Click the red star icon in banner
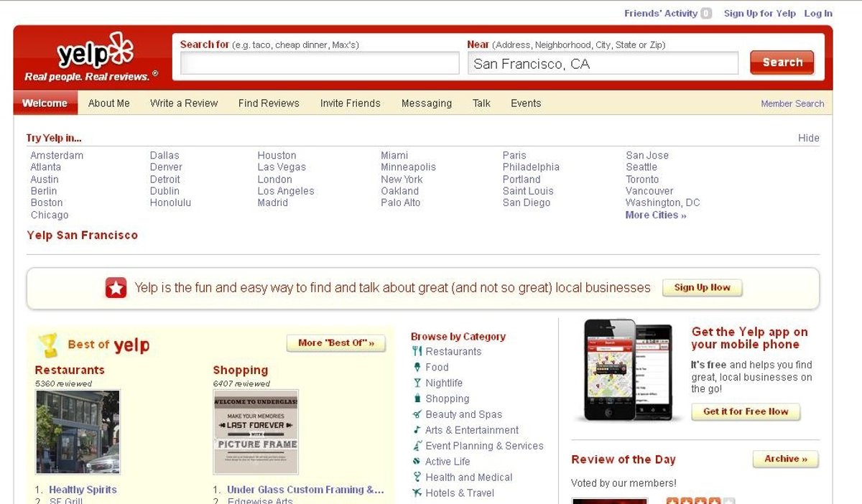The height and width of the screenshot is (504, 862). point(116,288)
